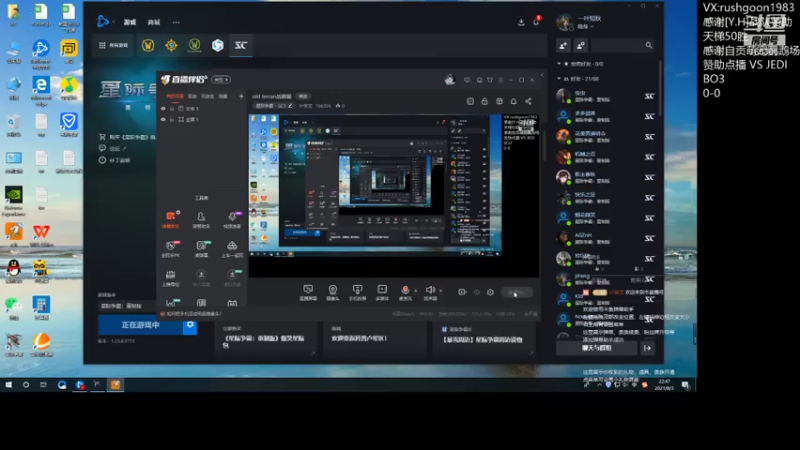The height and width of the screenshot is (450, 800).
Task: Click the blue playing-now game button
Action: click(140, 325)
